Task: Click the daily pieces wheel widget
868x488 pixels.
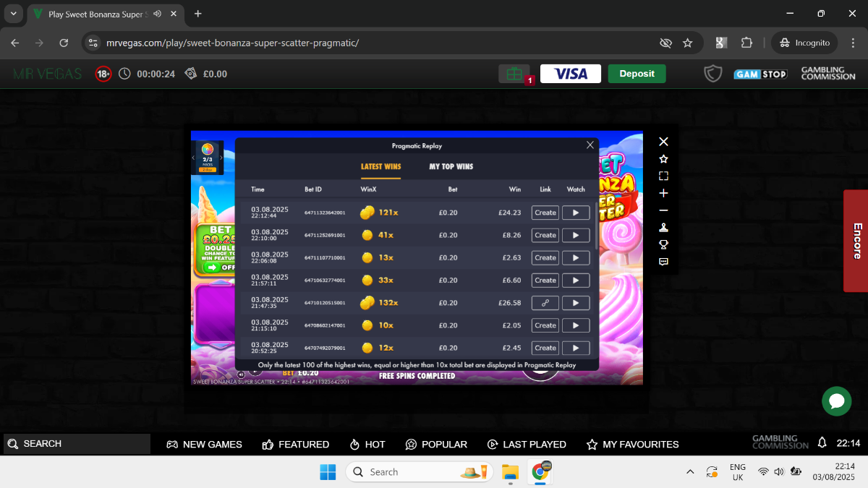Action: (x=208, y=157)
